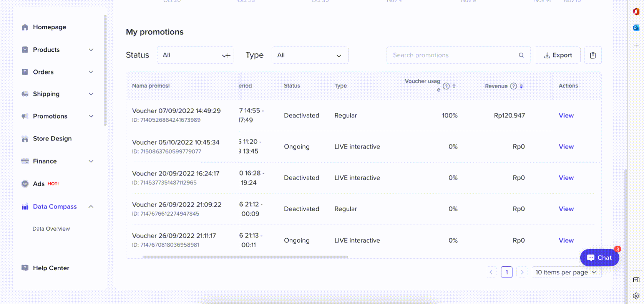Screen dimensions: 644x304
Task: Open Data Overview submenu item
Action: (51, 229)
